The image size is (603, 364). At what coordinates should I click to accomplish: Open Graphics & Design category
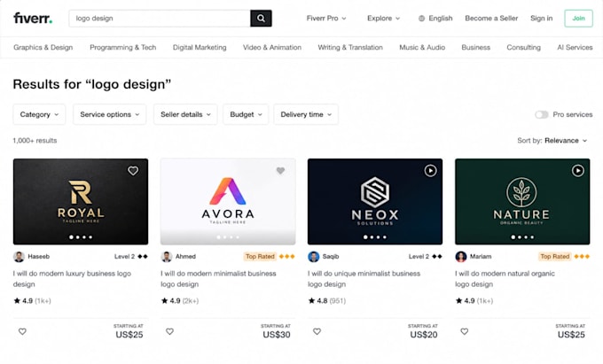[x=43, y=48]
